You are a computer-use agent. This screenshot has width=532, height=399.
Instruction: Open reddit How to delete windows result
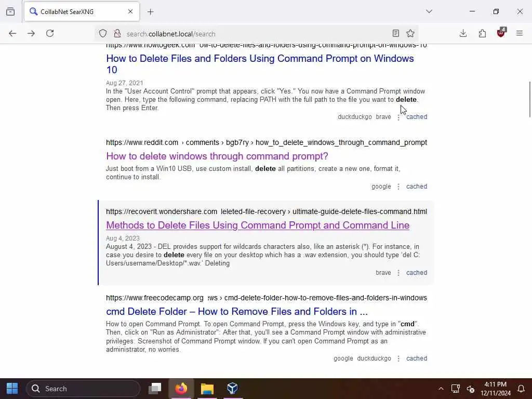(x=217, y=156)
